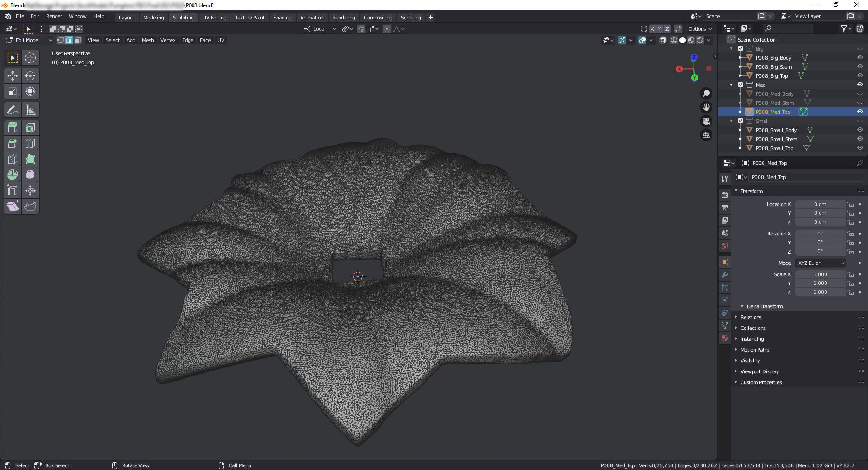Toggle snapping magnet button
Image resolution: width=868 pixels, height=470 pixels.
[361, 29]
